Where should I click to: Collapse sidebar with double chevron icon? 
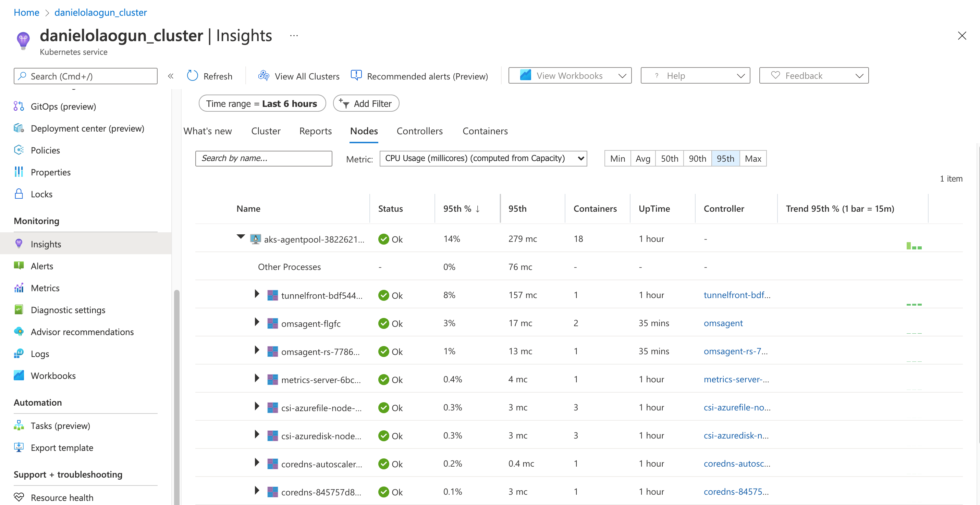click(171, 76)
